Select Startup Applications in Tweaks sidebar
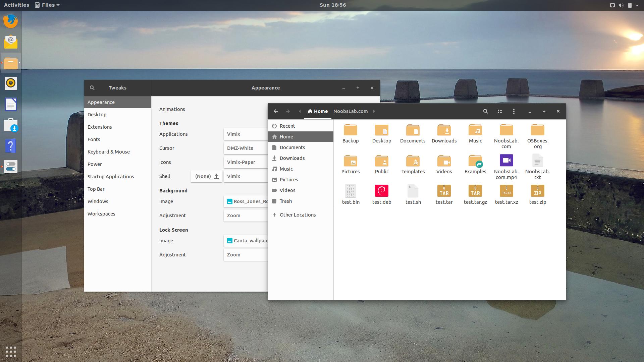This screenshot has height=362, width=644. (111, 176)
